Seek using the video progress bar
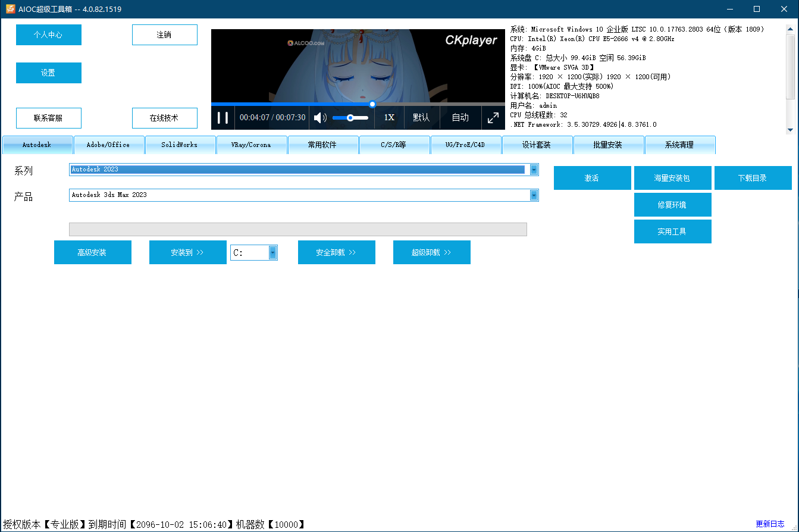799x532 pixels. 358,104
